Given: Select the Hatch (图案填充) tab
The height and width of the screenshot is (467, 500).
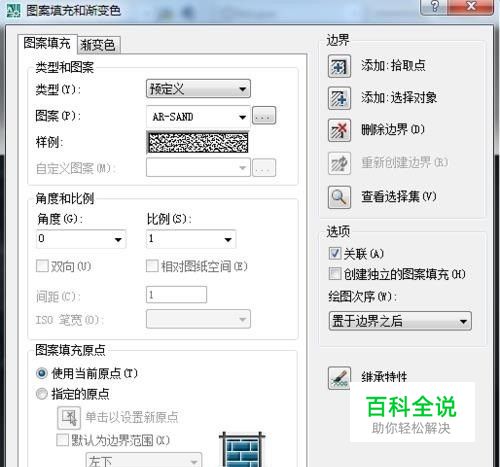Looking at the screenshot, I should tap(47, 43).
